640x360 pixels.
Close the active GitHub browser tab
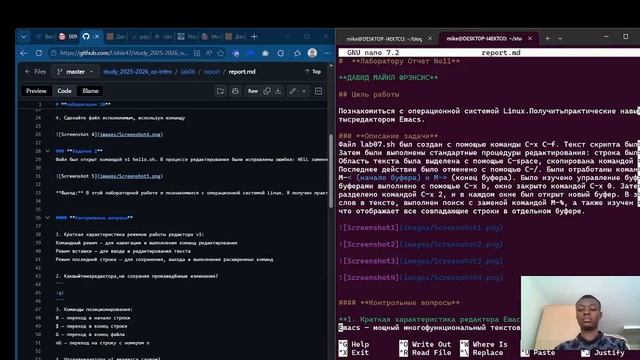tap(97, 37)
